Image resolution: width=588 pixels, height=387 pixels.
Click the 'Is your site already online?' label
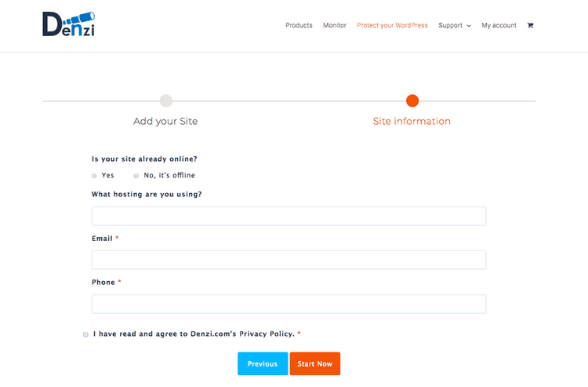(x=144, y=159)
